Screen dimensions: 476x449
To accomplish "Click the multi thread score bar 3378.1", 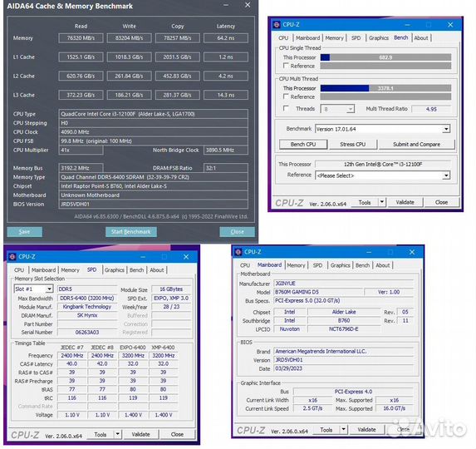I will tap(385, 88).
